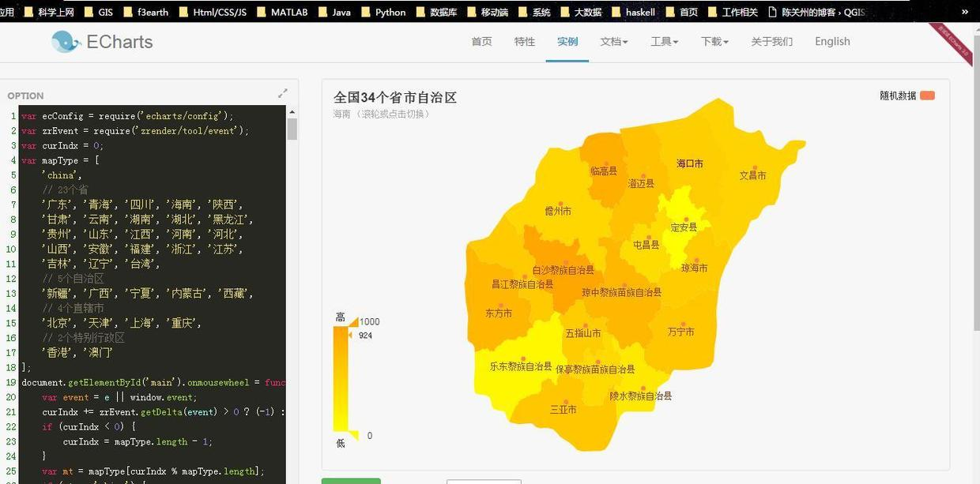The image size is (980, 484).
Task: Switch site language via English link
Action: [x=832, y=41]
